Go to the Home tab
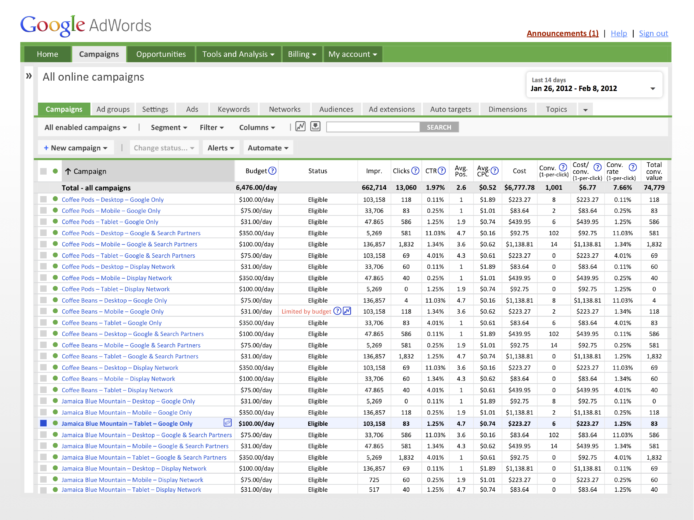 (x=47, y=54)
